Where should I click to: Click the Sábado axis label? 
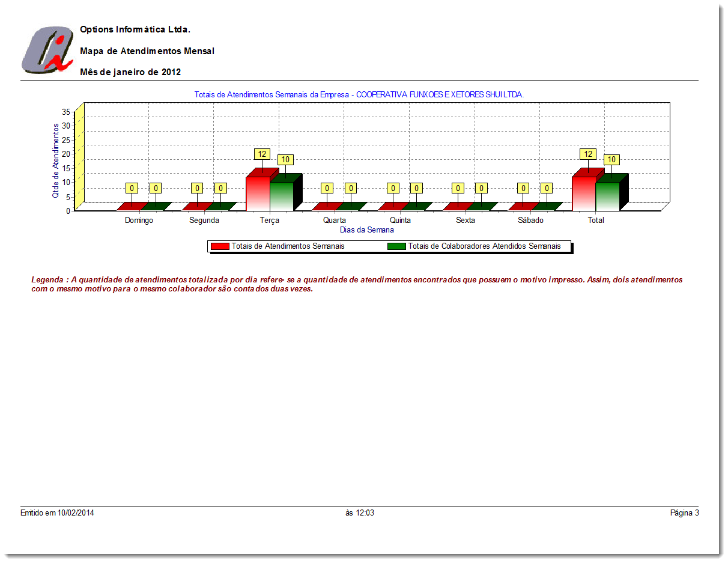[530, 221]
